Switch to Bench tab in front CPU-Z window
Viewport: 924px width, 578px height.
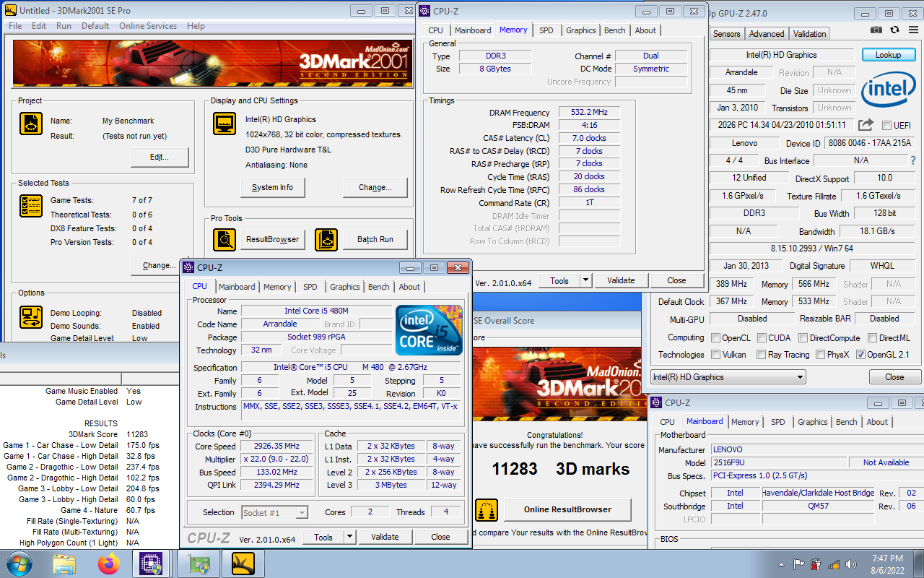(378, 287)
